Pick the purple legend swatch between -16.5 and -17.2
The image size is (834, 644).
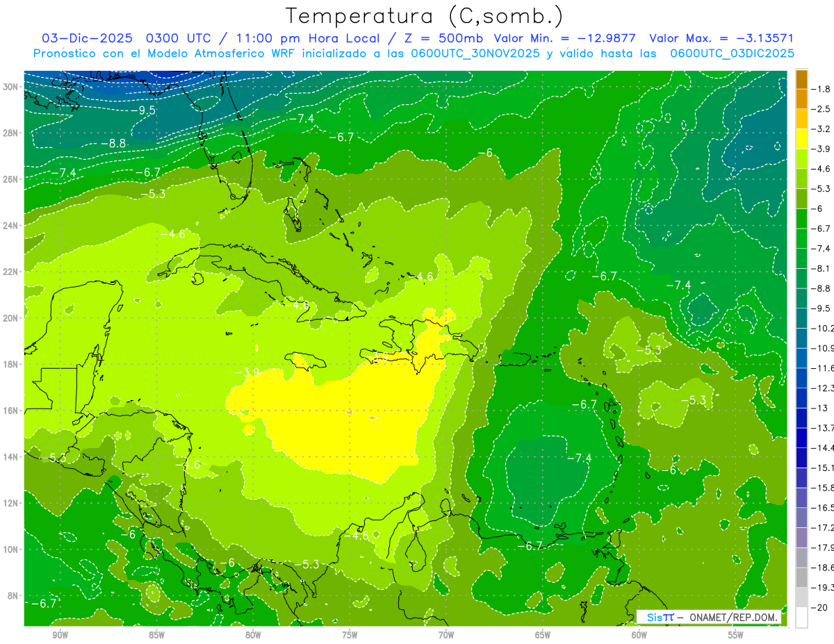pos(801,518)
